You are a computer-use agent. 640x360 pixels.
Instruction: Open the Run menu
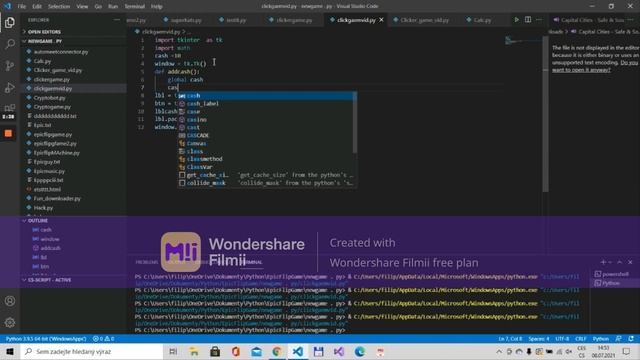coord(113,6)
